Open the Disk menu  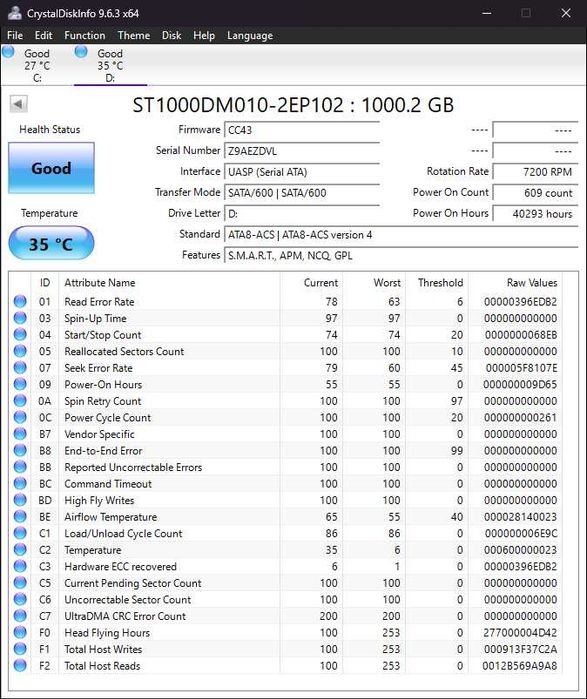click(x=172, y=35)
